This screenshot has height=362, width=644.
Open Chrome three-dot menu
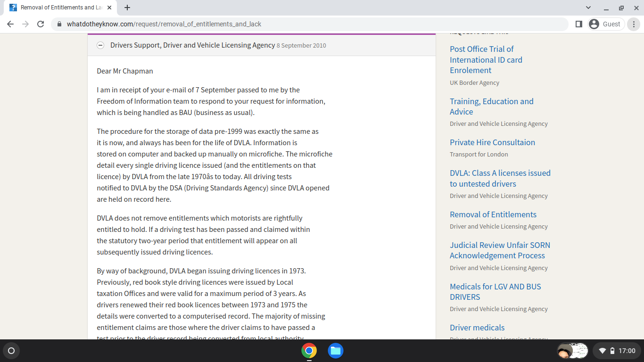pyautogui.click(x=634, y=24)
